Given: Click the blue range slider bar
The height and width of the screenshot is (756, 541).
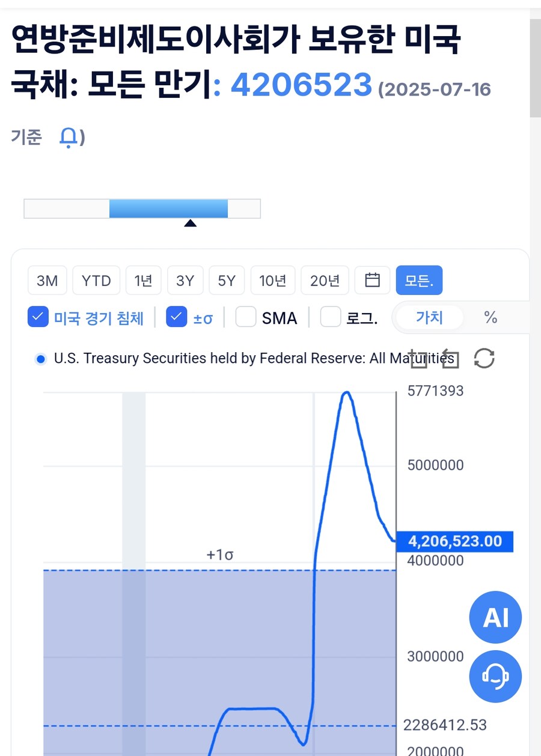Looking at the screenshot, I should click(168, 209).
